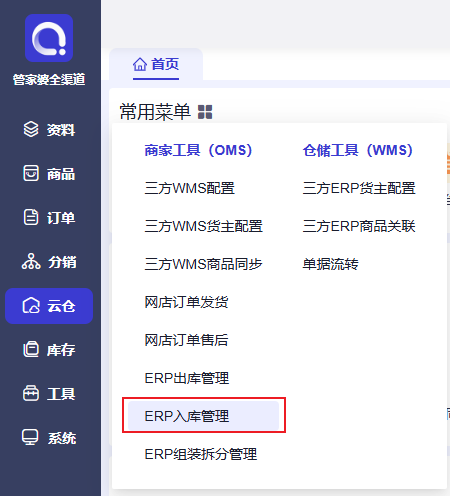Go to 网店订单发货
This screenshot has height=496, width=450.
[x=186, y=302]
